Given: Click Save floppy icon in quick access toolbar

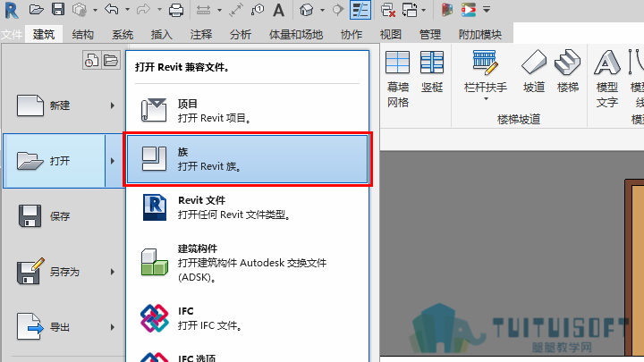Looking at the screenshot, I should (58, 10).
